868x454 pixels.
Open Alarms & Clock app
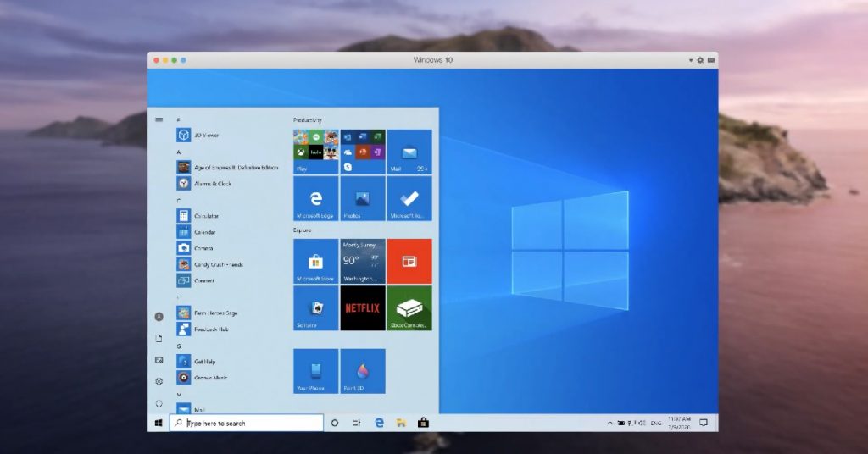(x=203, y=184)
